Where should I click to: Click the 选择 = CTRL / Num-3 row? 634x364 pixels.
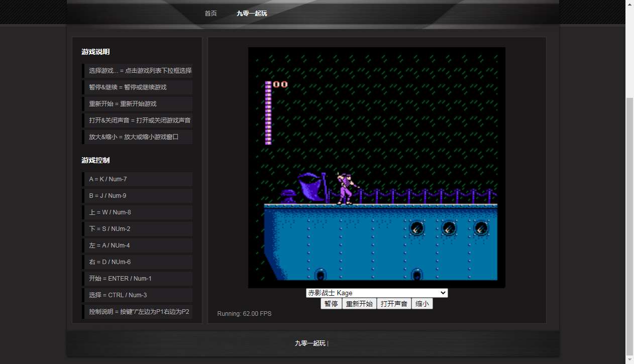click(x=137, y=295)
